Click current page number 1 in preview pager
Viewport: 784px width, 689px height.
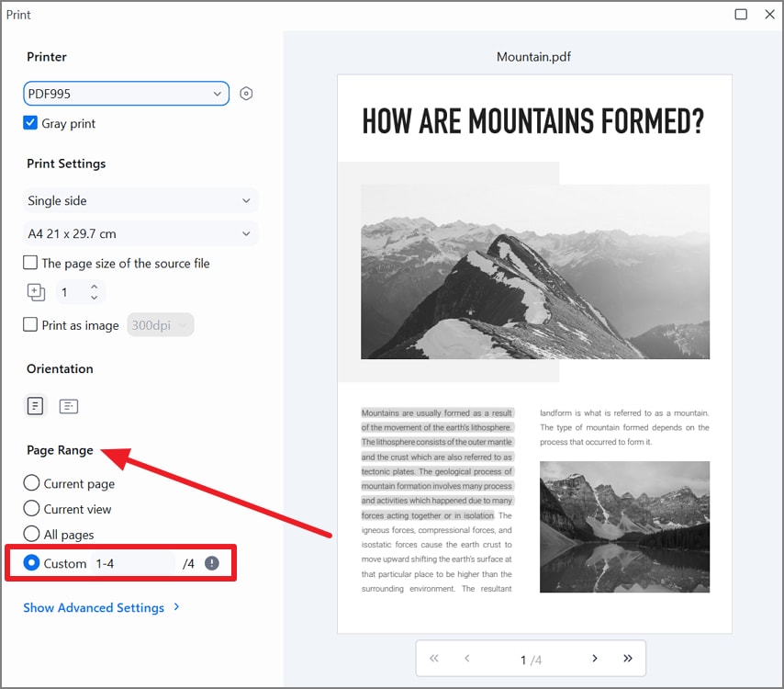[x=523, y=660]
